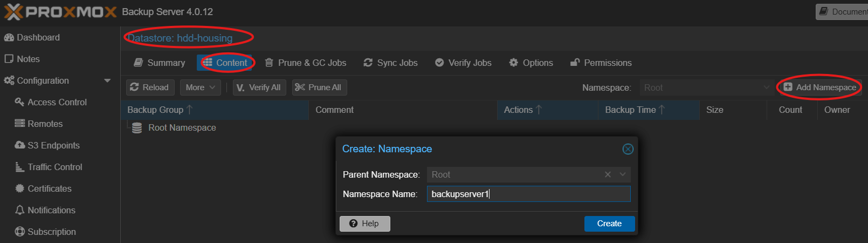Select the Root Namespace row
The width and height of the screenshot is (868, 243).
[x=494, y=128]
